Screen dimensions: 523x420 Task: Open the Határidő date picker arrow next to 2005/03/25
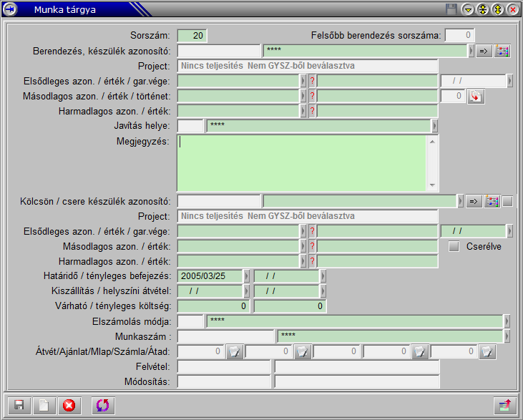click(247, 276)
